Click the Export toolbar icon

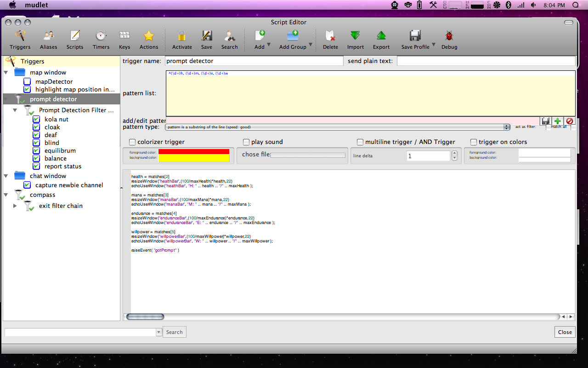(x=381, y=36)
